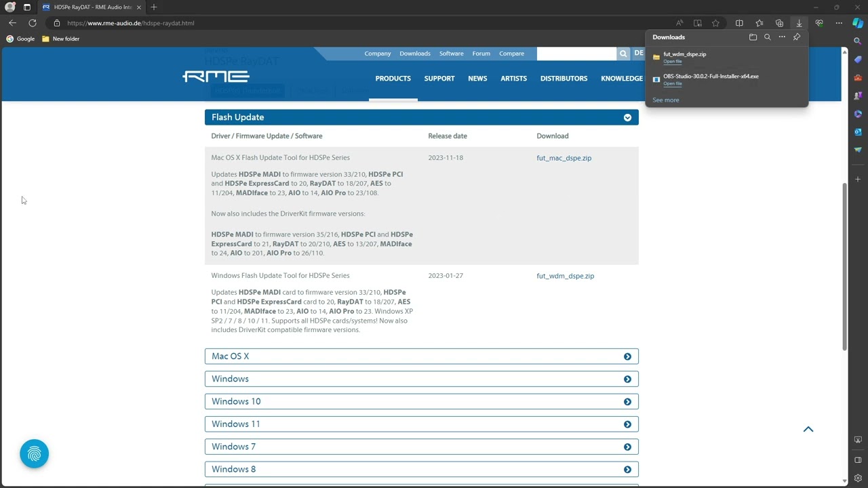Click the Downloads link in top bar
Viewport: 868px width, 488px height.
pyautogui.click(x=415, y=54)
